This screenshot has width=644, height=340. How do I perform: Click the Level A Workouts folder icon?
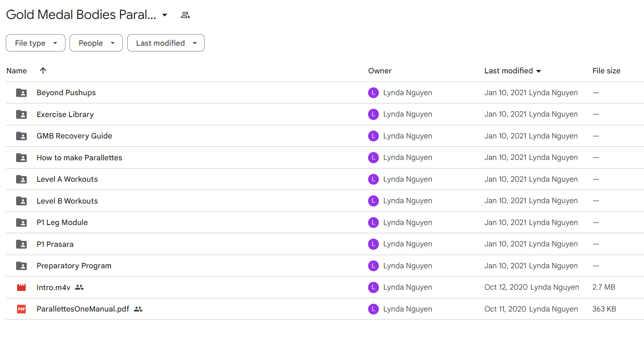(x=21, y=179)
